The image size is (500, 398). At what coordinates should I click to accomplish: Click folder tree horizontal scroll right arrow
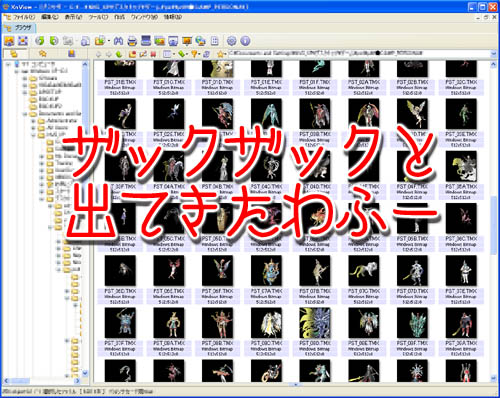coord(77,381)
